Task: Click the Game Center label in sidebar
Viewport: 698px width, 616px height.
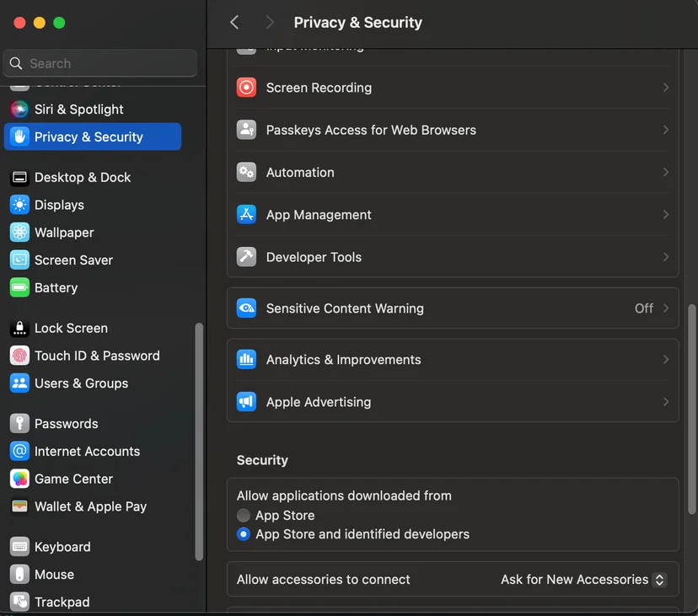Action: click(x=73, y=479)
